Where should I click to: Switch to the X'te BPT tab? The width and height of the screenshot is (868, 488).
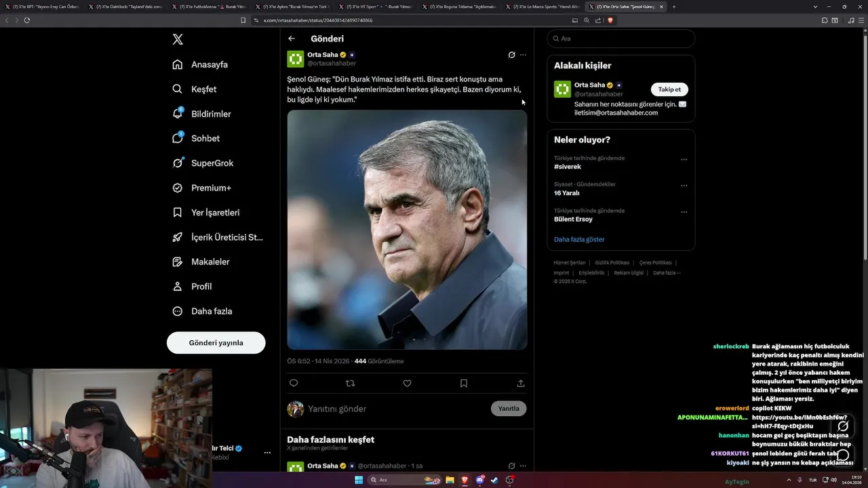[x=42, y=7]
